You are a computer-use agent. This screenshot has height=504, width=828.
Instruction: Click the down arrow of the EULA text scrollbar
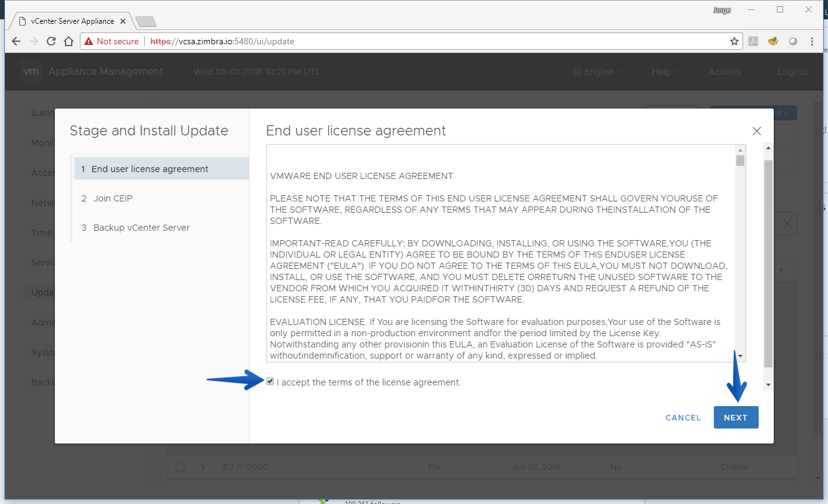pos(741,356)
